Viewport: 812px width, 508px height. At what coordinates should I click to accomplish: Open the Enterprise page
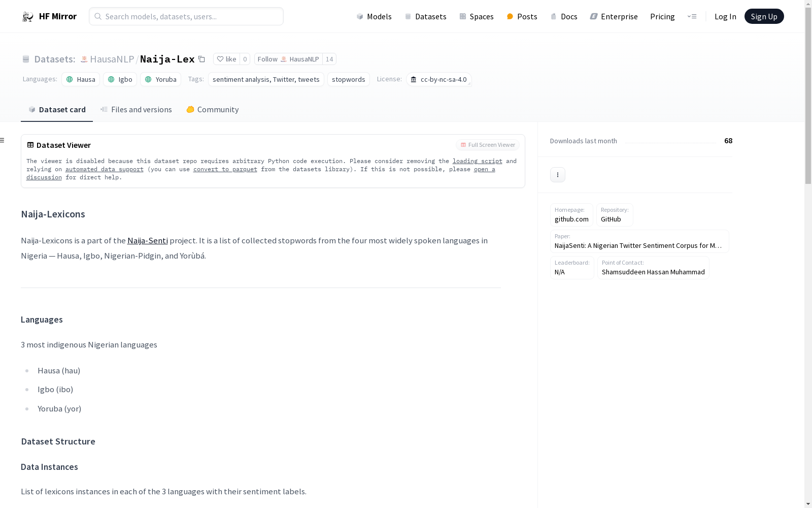(614, 16)
